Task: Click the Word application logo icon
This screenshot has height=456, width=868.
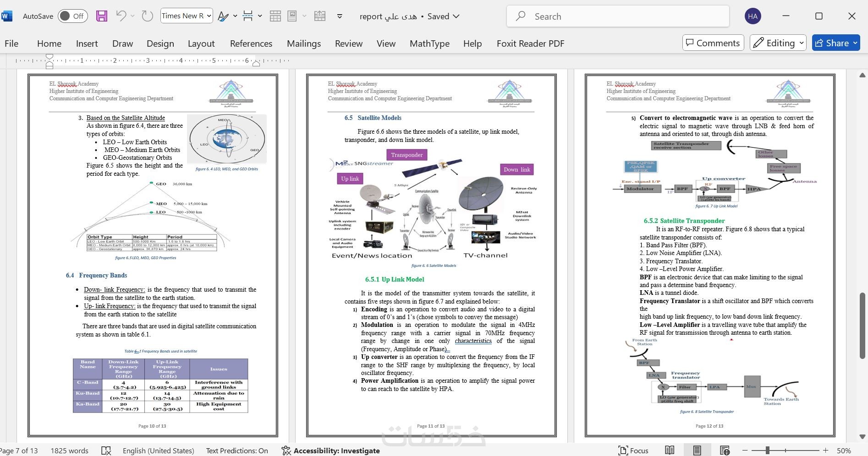Action: click(x=7, y=16)
